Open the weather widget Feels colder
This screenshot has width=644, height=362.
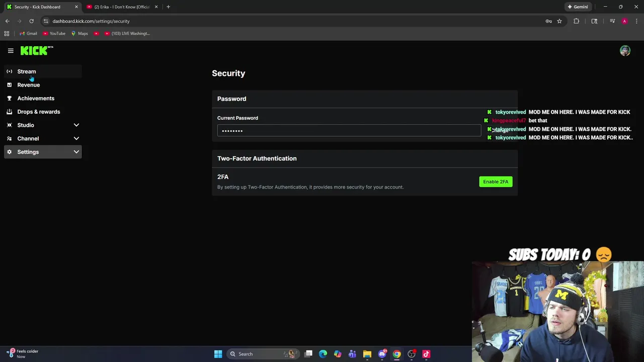[x=23, y=354]
